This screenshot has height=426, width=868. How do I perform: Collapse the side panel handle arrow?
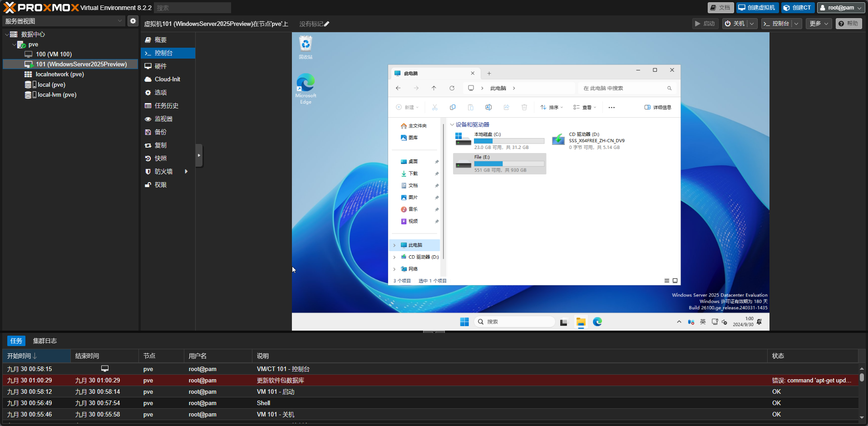coord(199,155)
